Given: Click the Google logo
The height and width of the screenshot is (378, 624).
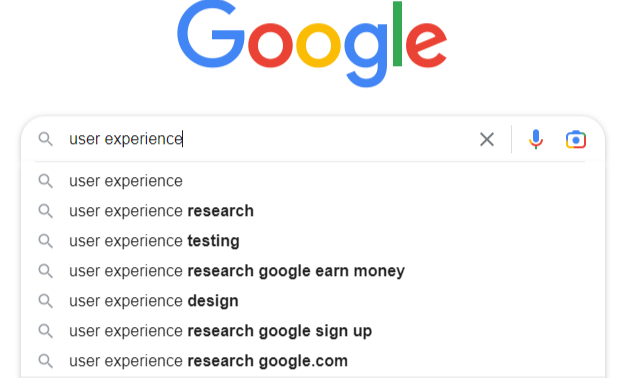Looking at the screenshot, I should [312, 43].
